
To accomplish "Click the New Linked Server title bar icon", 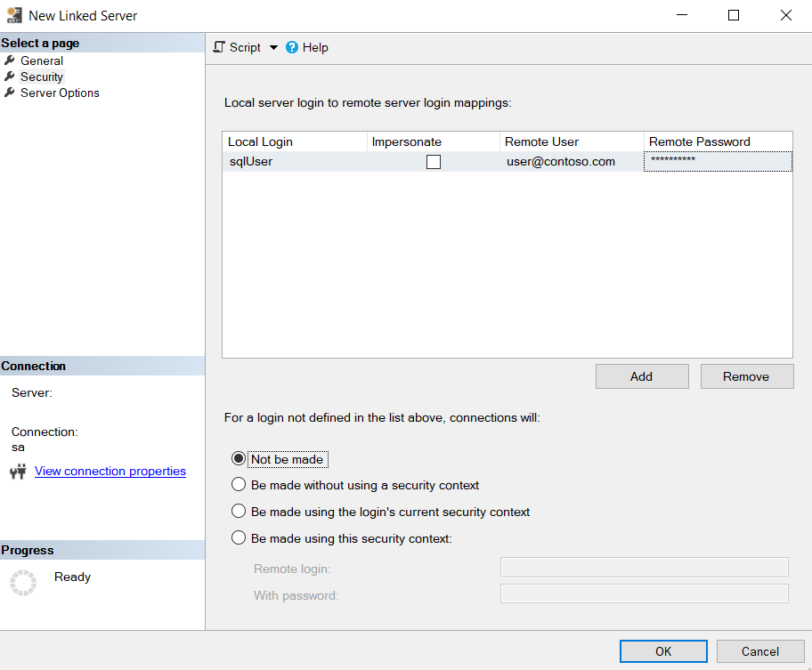I will coord(13,15).
